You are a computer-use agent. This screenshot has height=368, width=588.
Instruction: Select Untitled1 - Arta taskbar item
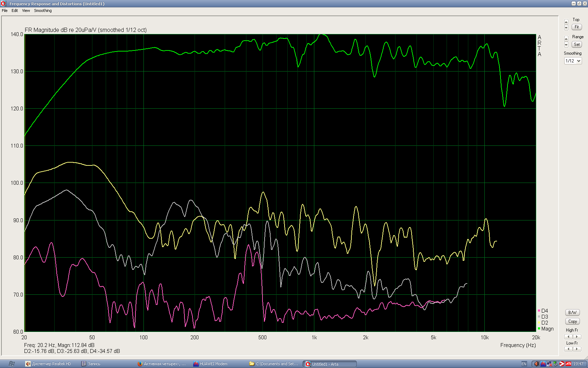tap(330, 364)
